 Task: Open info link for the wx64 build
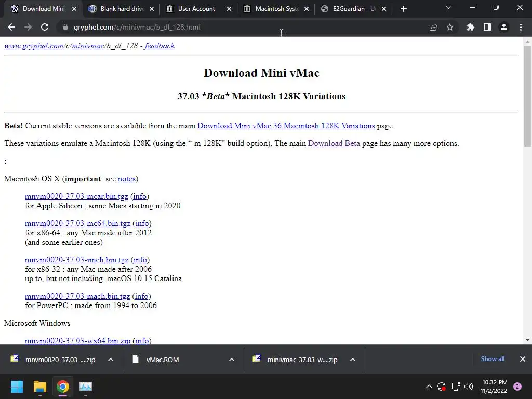(142, 341)
